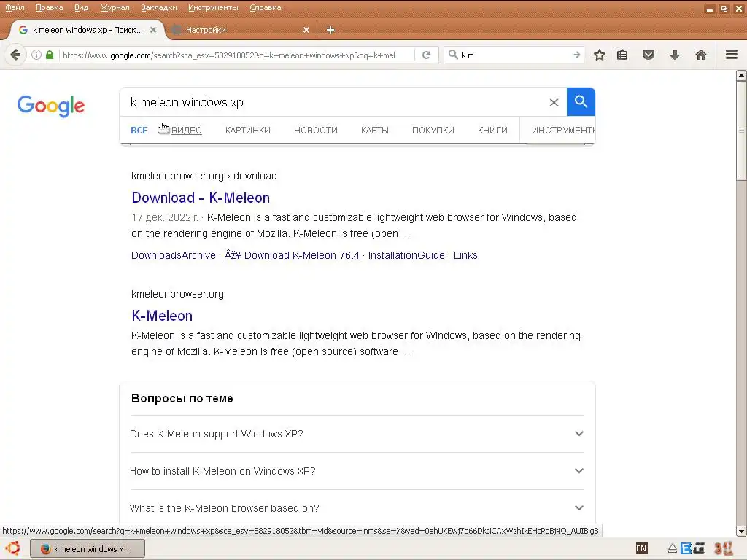Viewport: 747px width, 560px height.
Task: Click the magnifier in the browser search box
Action: tap(454, 55)
